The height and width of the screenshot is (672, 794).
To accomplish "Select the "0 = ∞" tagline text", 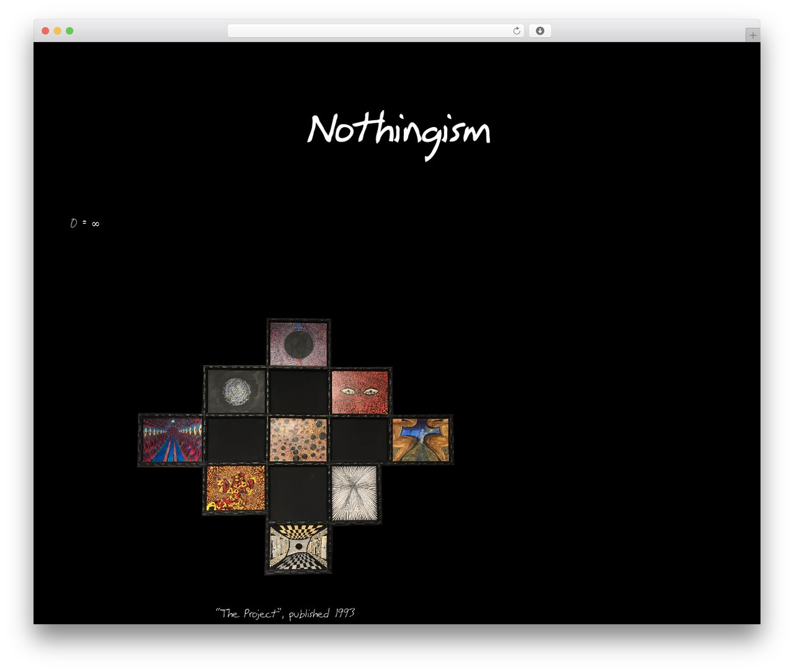I will coord(85,223).
